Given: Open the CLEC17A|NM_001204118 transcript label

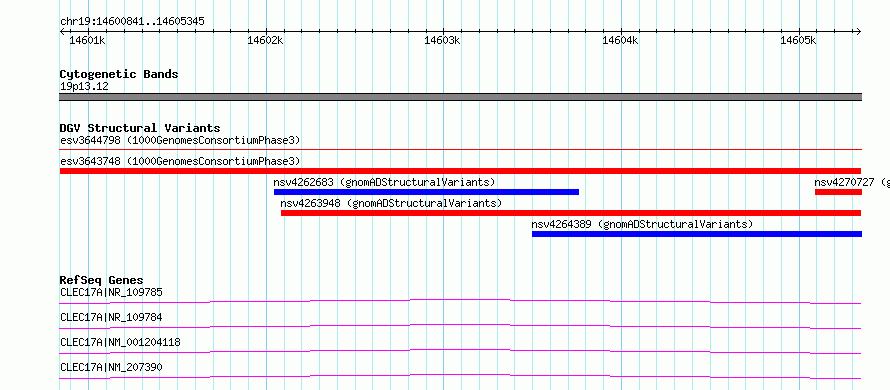Looking at the screenshot, I should click(120, 342).
